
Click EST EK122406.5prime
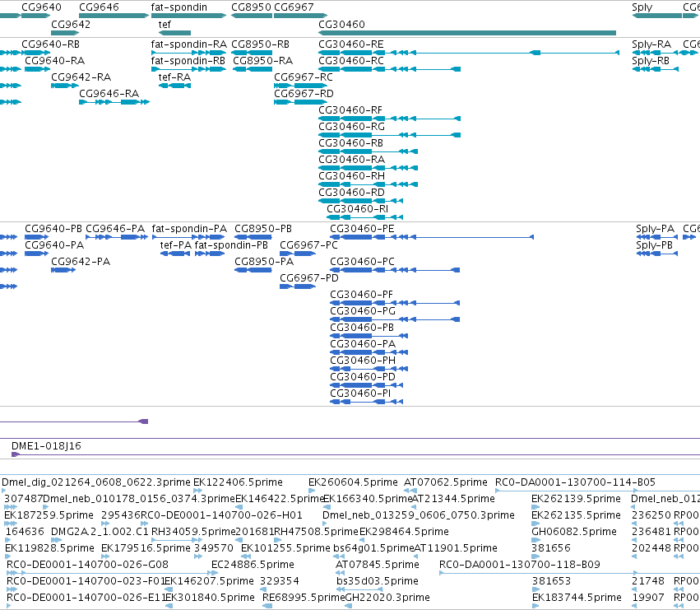click(238, 482)
